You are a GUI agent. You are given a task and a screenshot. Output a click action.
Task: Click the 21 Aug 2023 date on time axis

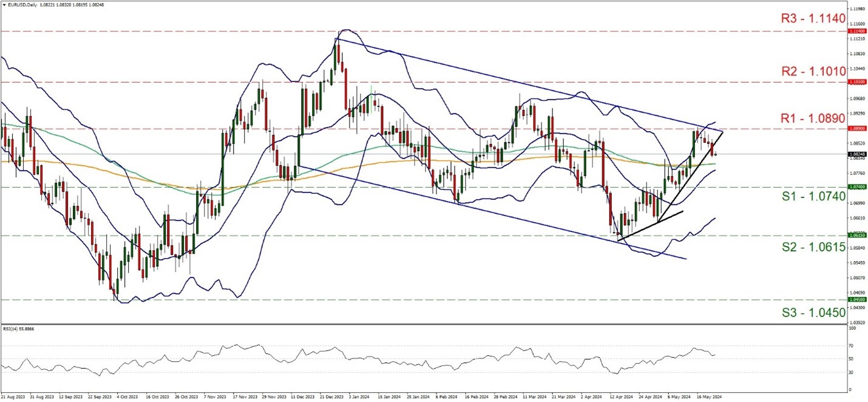click(x=13, y=395)
